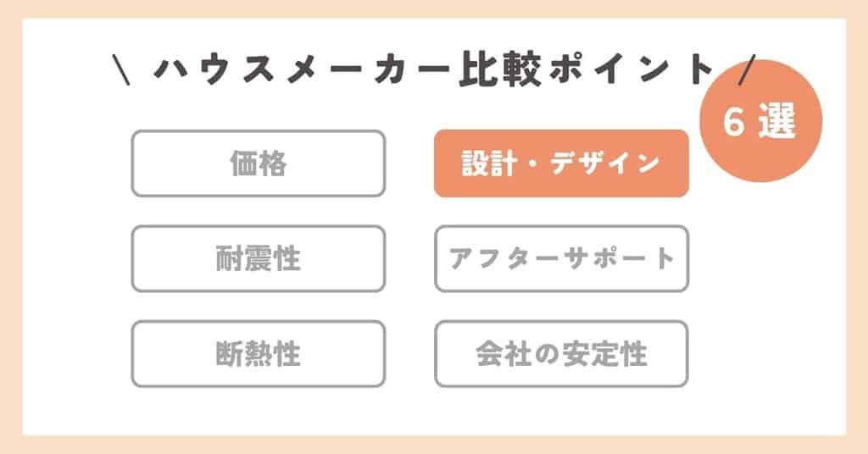Click the empty white area below 断熱性
The width and height of the screenshot is (868, 454).
click(x=258, y=411)
